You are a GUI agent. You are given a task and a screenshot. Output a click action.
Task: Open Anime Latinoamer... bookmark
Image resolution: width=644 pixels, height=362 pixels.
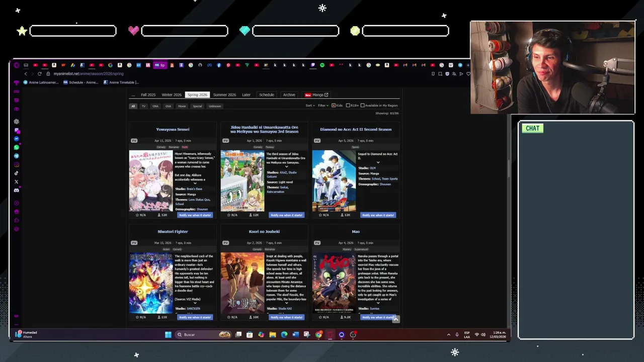[41, 82]
